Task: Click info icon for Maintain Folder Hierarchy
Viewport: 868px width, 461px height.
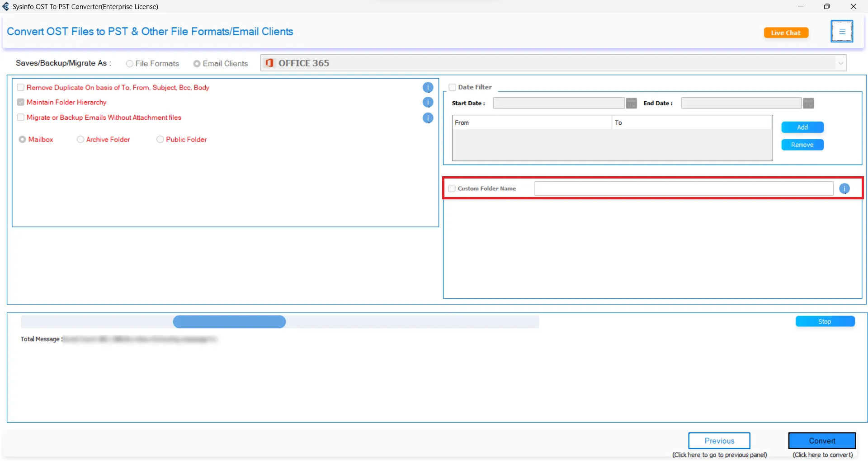Action: tap(428, 103)
